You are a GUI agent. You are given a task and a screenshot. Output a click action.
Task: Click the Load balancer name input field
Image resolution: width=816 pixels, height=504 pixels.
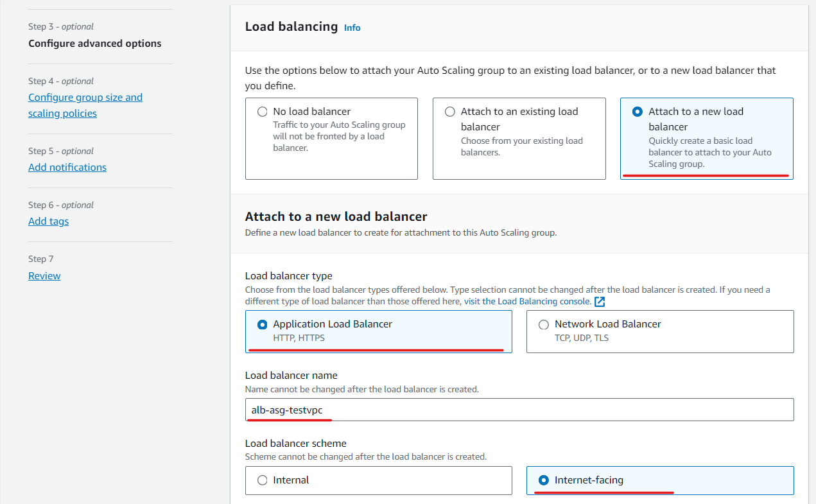point(519,410)
